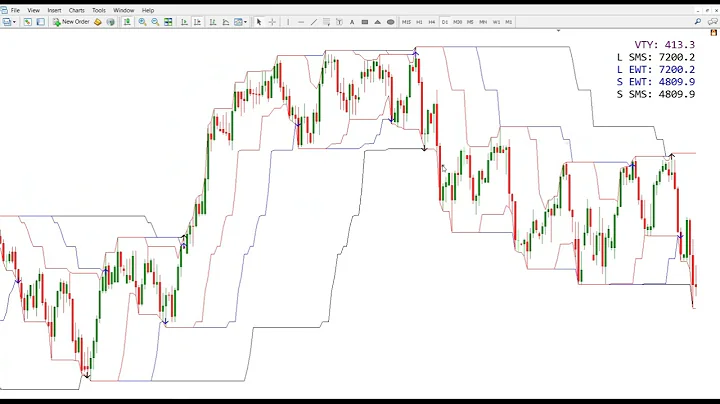Toggle the AutoTrading icon with green arrow
The width and height of the screenshot is (720, 404).
127,22
